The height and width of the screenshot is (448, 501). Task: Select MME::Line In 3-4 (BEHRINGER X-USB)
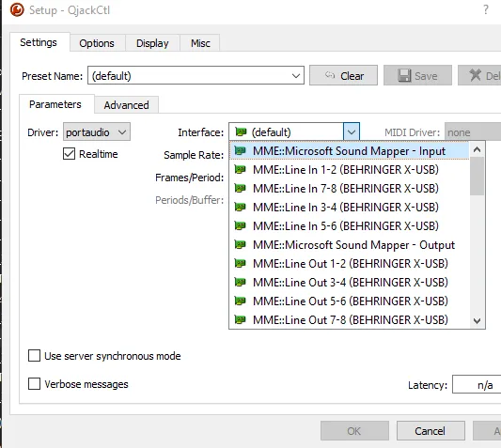point(349,208)
